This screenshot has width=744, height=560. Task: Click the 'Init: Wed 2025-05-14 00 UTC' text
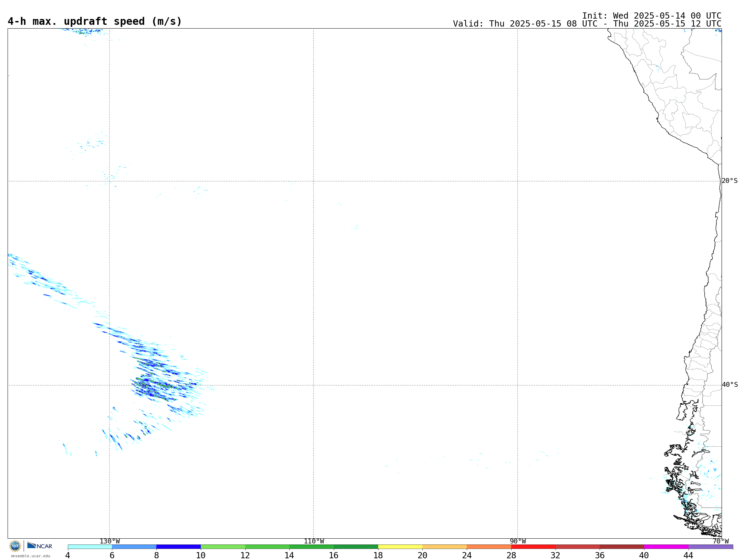(652, 16)
